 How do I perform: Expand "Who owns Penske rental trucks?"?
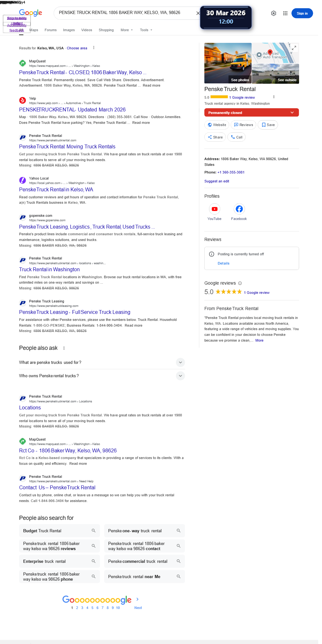click(180, 376)
